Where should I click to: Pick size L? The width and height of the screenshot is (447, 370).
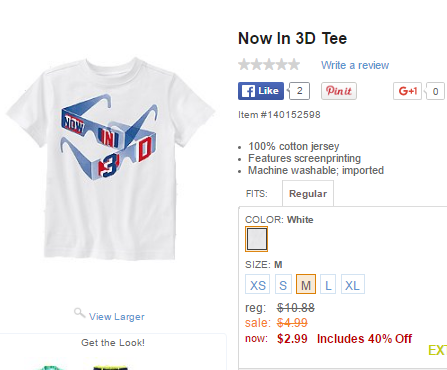tap(328, 284)
